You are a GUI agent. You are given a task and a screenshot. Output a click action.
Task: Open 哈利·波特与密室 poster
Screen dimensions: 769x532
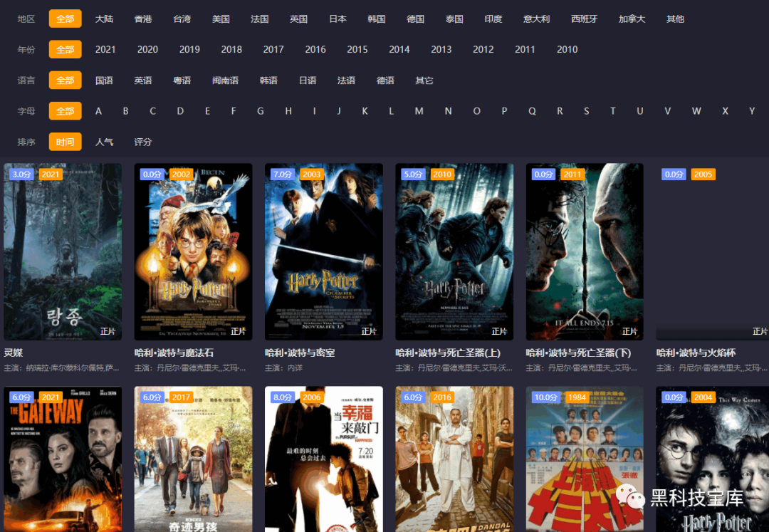(x=324, y=252)
